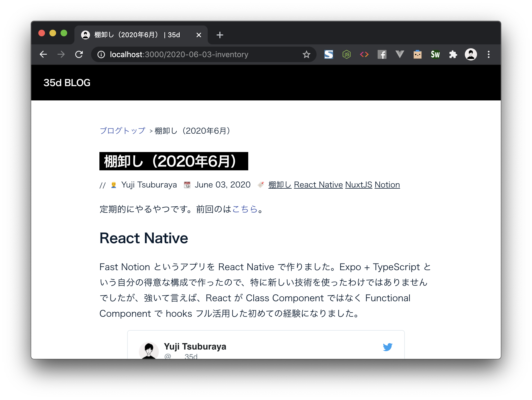Image resolution: width=532 pixels, height=400 pixels.
Task: Select the 棚卸し（2020年6月）| 35d tab
Action: 141,35
